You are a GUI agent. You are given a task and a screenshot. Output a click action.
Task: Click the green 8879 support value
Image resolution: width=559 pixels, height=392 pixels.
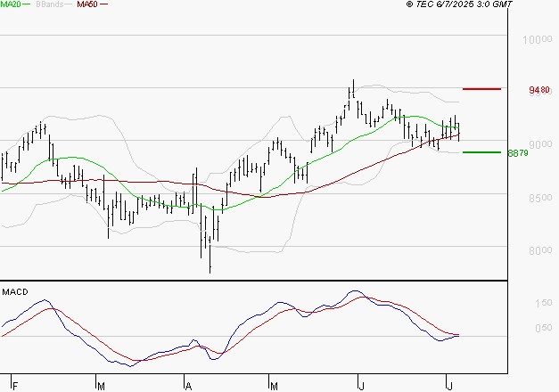[518, 153]
